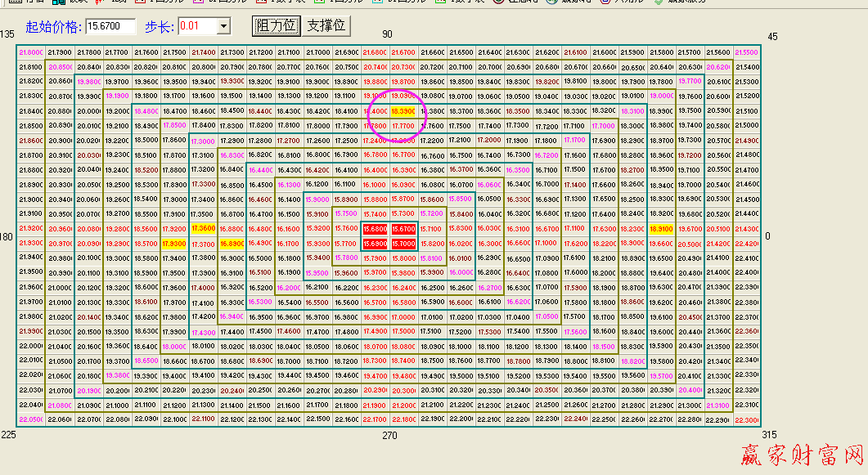Select the red center cell 15.7000

403,244
